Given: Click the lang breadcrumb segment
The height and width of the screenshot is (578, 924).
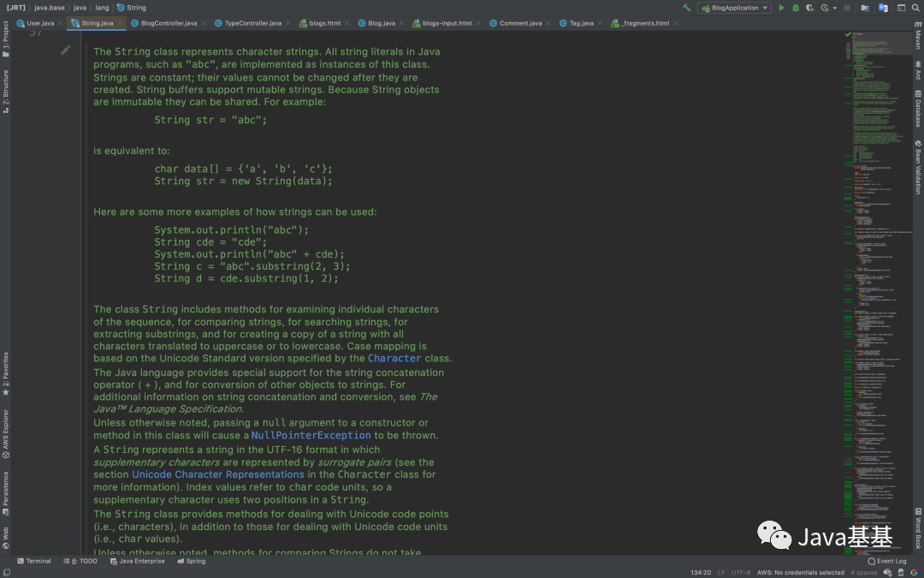Looking at the screenshot, I should pyautogui.click(x=102, y=8).
